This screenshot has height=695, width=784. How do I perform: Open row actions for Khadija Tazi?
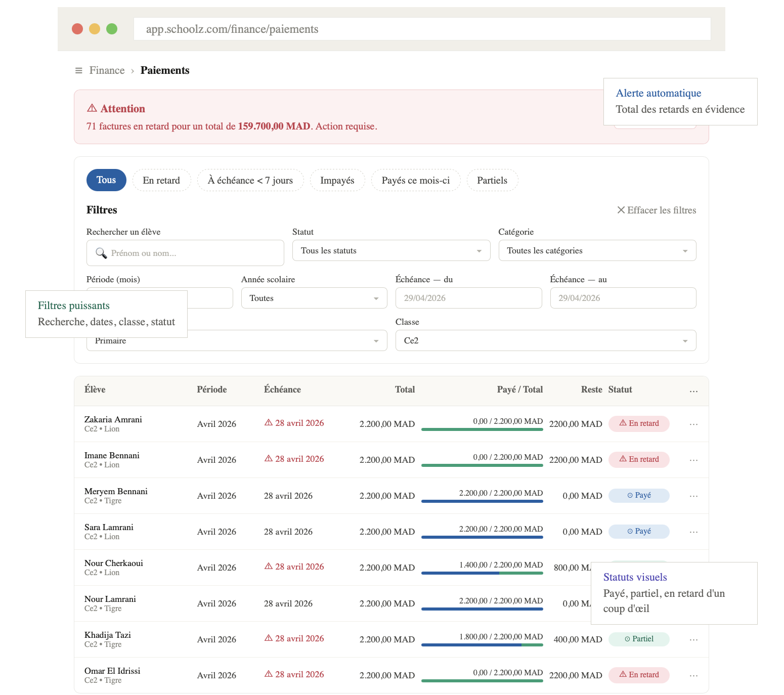pos(693,640)
